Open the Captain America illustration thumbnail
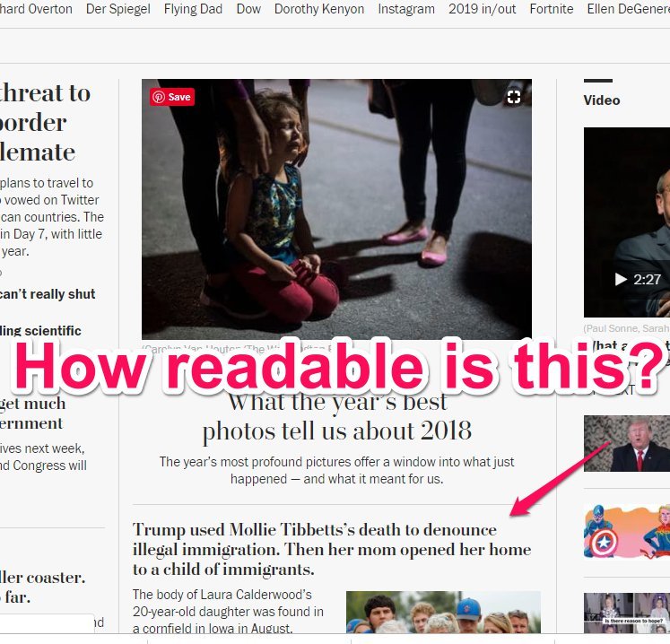 tap(627, 532)
